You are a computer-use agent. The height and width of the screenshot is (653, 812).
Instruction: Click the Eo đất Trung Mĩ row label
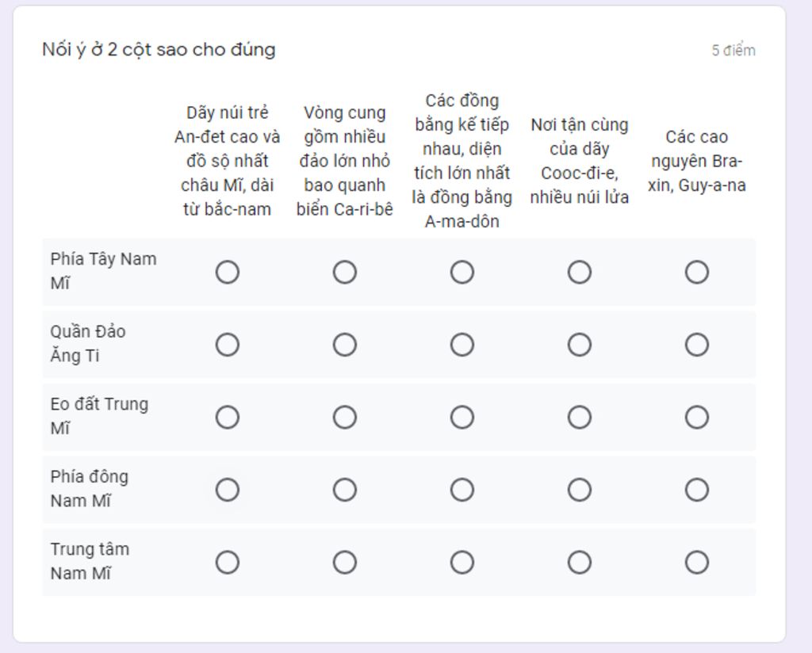99,416
